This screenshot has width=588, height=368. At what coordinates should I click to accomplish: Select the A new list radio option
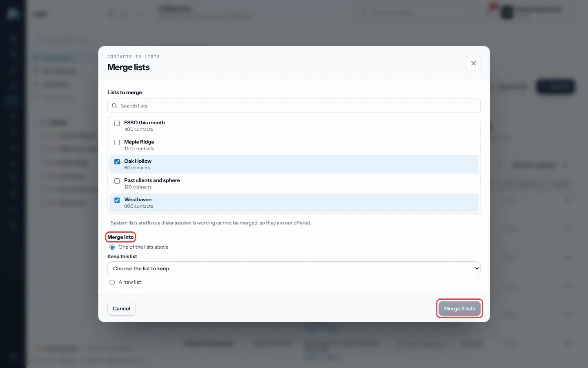point(112,283)
